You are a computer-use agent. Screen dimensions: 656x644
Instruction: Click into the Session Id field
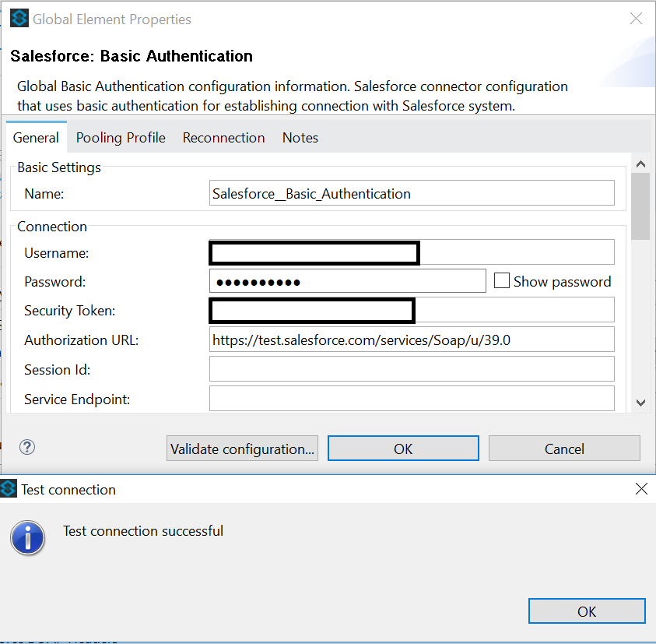[x=412, y=369]
